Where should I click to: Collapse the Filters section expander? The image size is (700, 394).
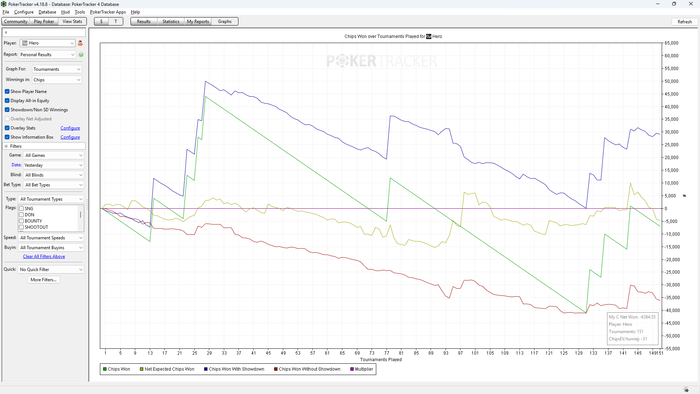click(x=6, y=146)
